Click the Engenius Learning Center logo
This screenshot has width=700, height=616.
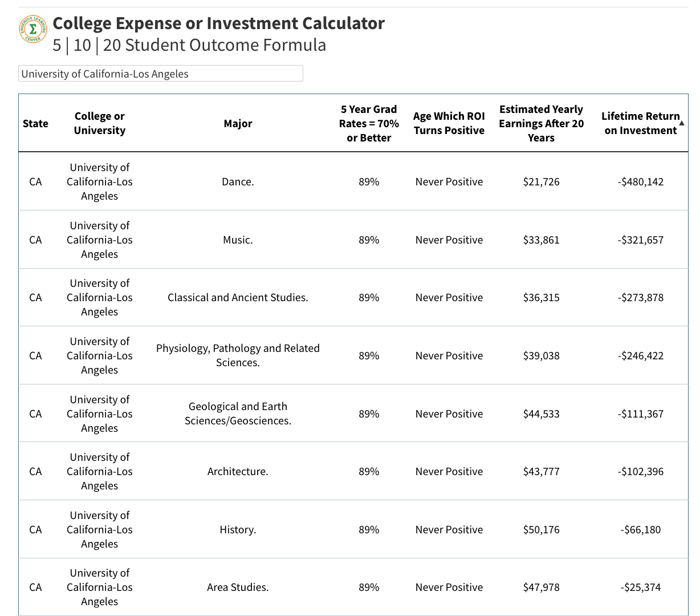[34, 29]
